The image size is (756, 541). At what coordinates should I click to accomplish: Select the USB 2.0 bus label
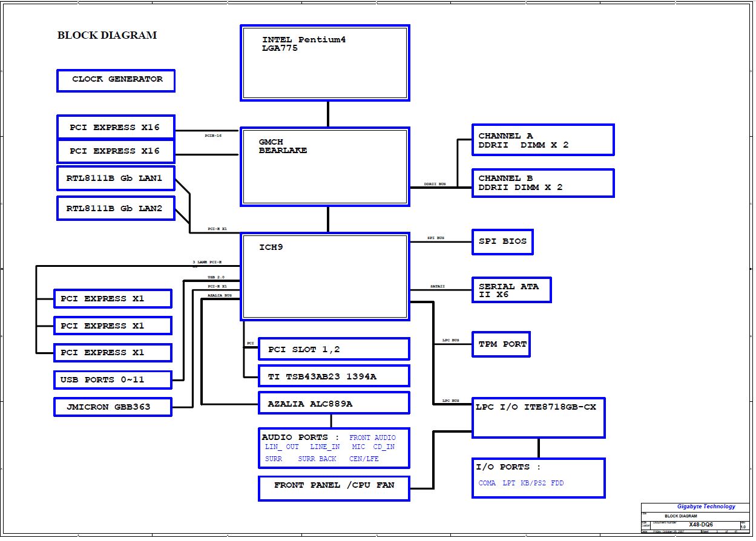[215, 277]
